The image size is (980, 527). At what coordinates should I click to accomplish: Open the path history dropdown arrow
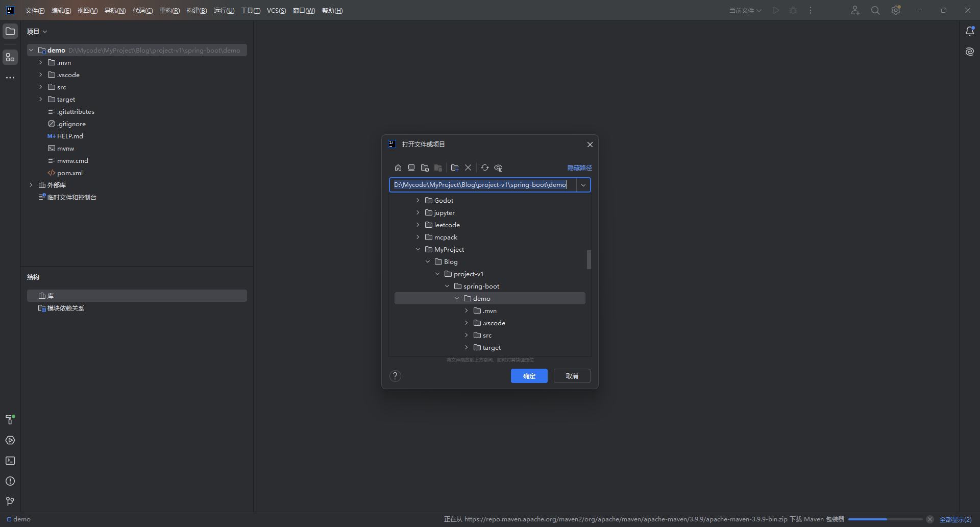[x=583, y=185]
